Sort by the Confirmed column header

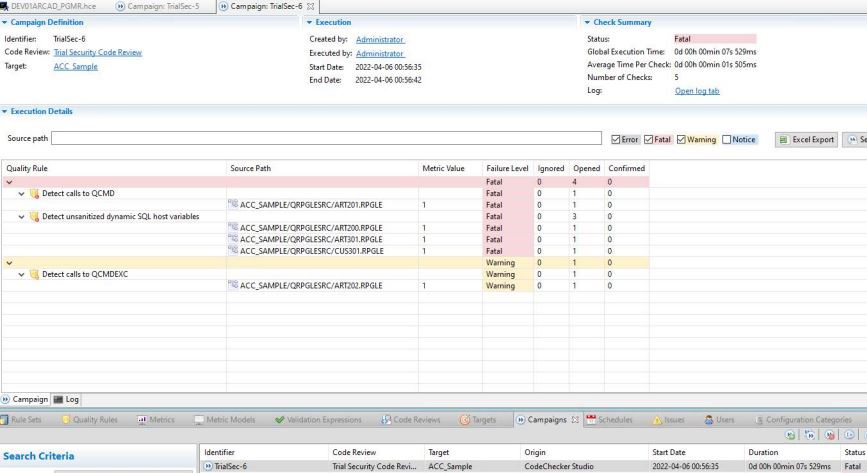point(626,168)
